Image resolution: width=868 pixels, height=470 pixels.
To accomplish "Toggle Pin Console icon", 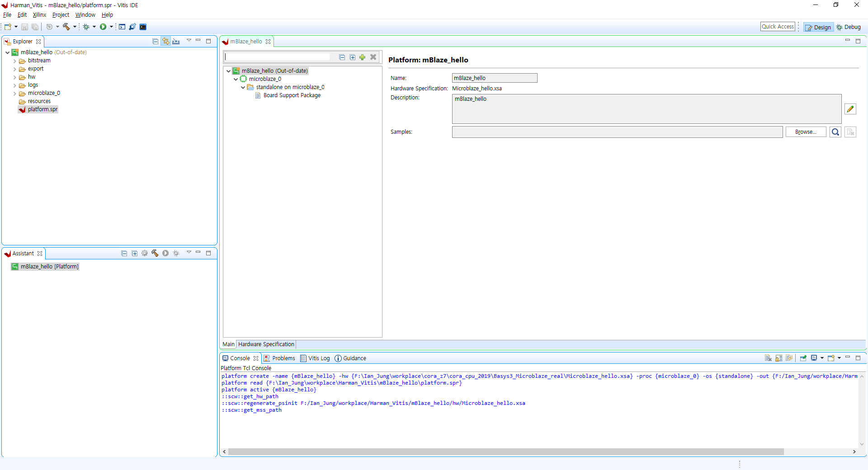I will pos(803,358).
